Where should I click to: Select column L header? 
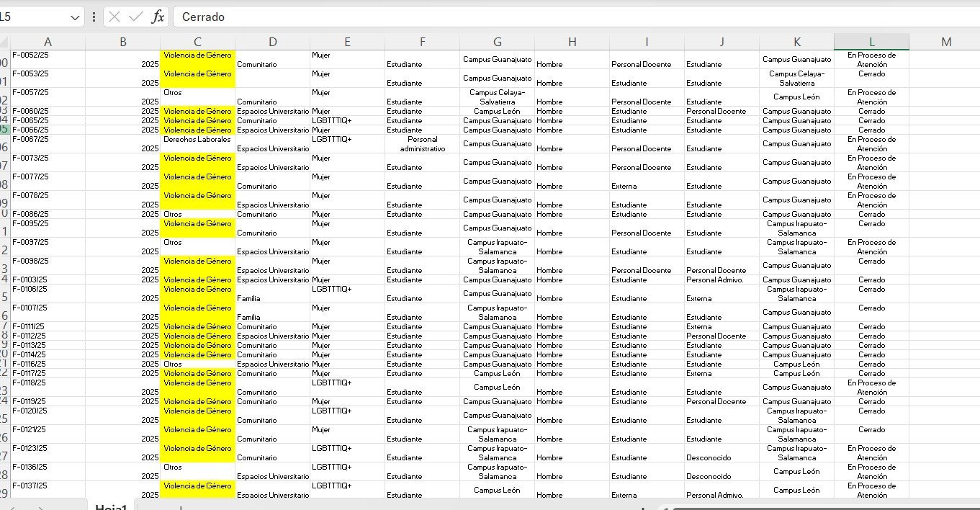tap(871, 42)
